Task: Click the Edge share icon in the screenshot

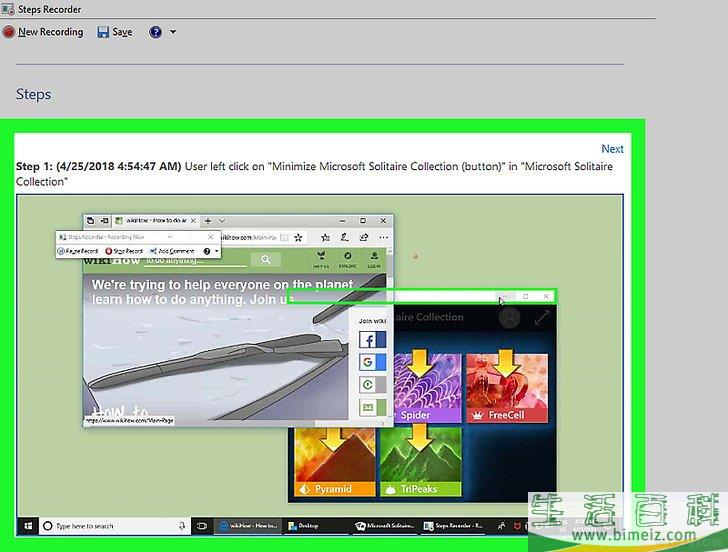Action: coord(364,238)
